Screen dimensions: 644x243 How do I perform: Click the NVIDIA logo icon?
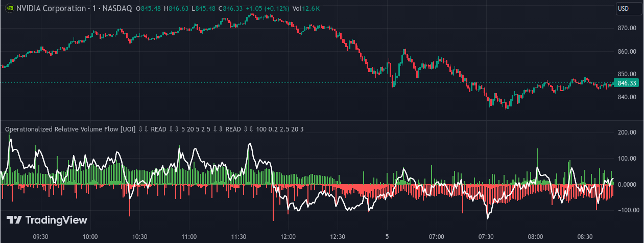[9, 9]
